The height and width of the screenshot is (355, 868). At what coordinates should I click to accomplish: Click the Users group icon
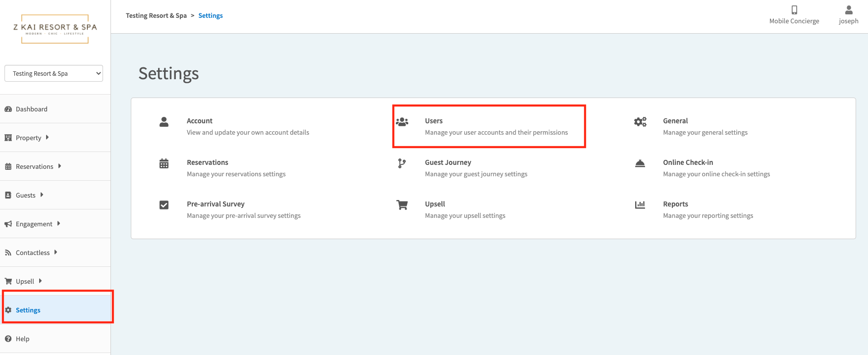(x=402, y=122)
